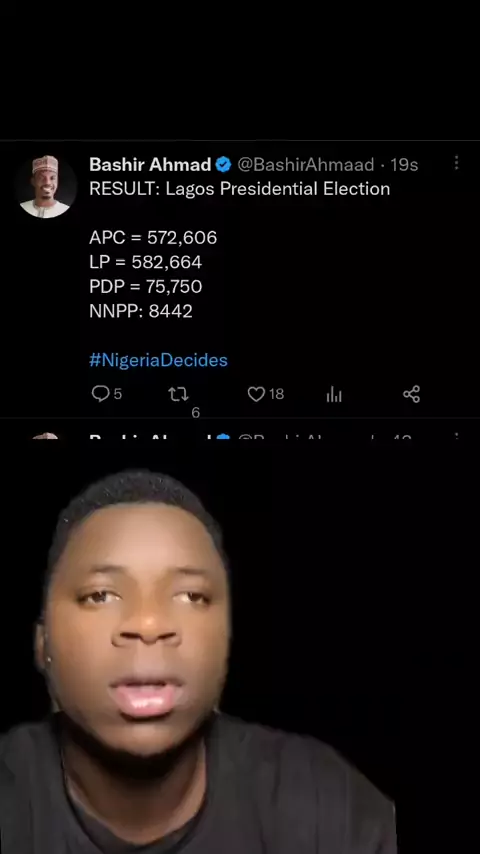Viewport: 480px width, 854px height.
Task: Click the reply count showing 5
Action: [x=118, y=394]
